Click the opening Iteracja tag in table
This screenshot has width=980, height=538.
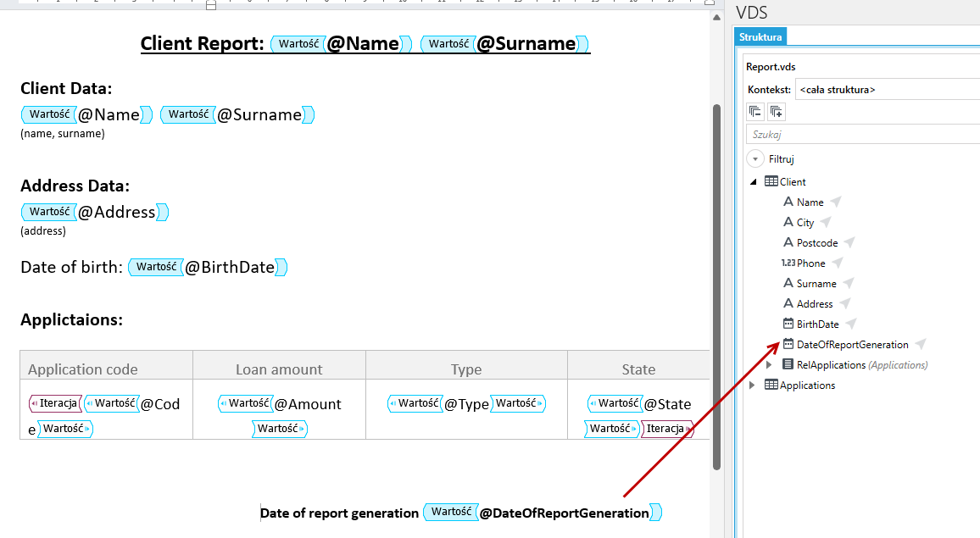click(x=56, y=403)
